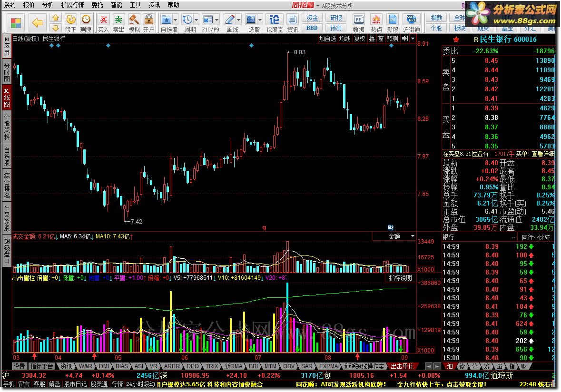The height and width of the screenshot is (392, 561).
Task: Toggle the 窗 multi-window option
Action: [x=380, y=39]
